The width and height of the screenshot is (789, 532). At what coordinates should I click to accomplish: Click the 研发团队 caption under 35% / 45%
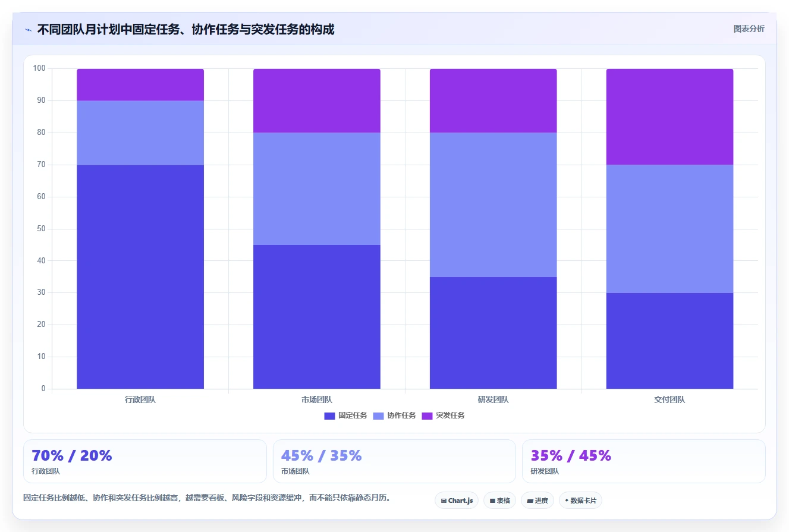(545, 471)
